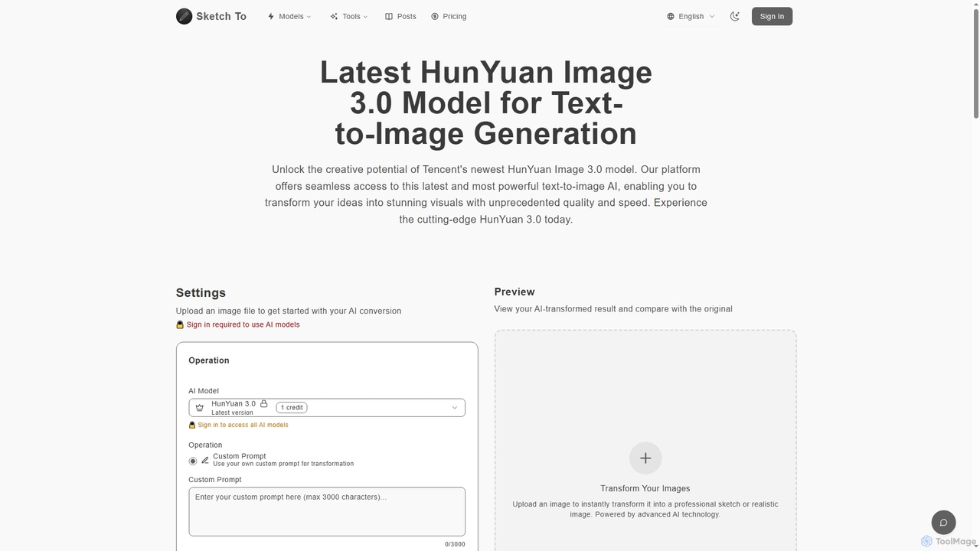Click the 0/3000 character counter
Viewport: 980px width, 551px height.
tap(455, 544)
